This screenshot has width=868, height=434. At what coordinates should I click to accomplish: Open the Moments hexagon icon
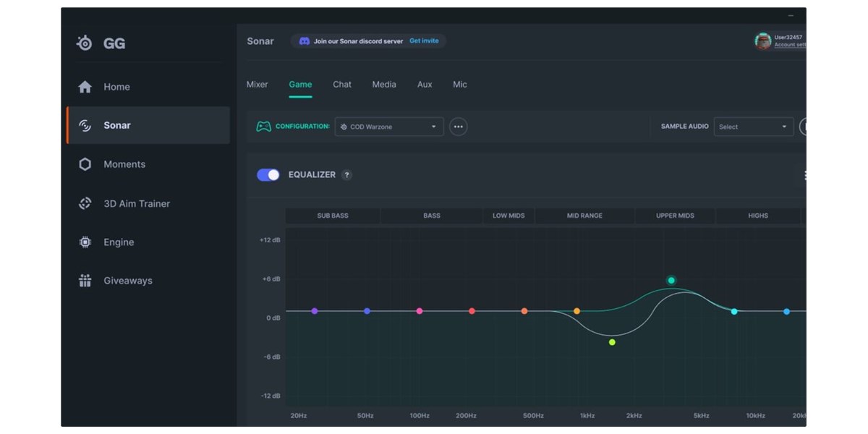85,164
